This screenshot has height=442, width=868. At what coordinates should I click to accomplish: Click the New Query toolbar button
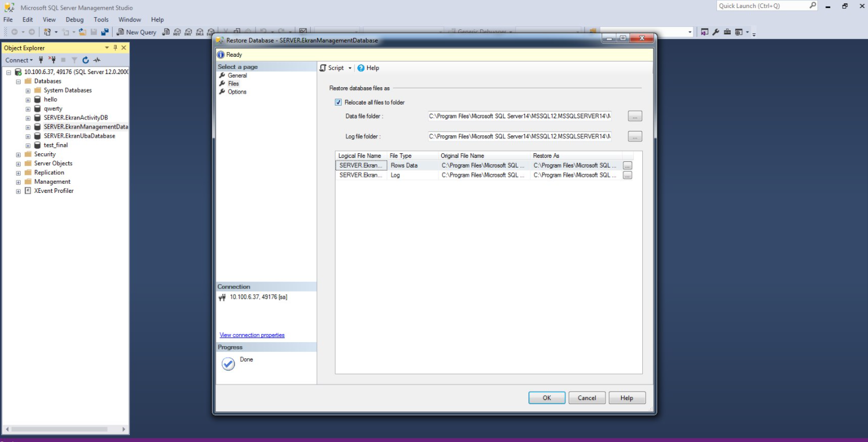click(136, 32)
